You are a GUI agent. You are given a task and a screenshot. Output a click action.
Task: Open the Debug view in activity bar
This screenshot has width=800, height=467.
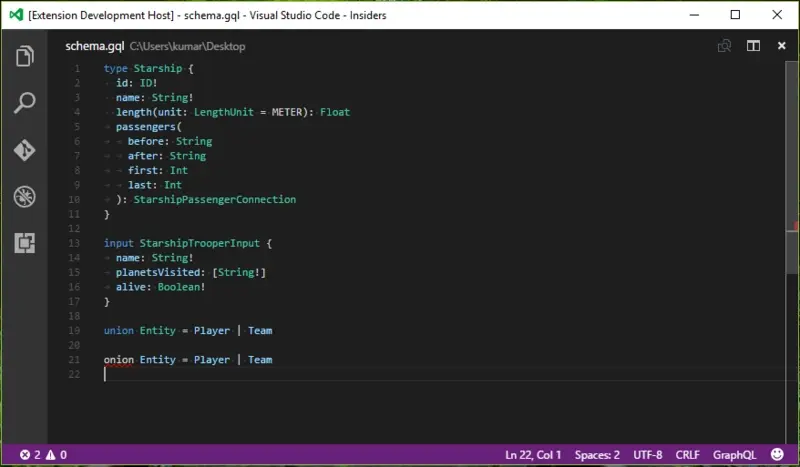pos(24,196)
